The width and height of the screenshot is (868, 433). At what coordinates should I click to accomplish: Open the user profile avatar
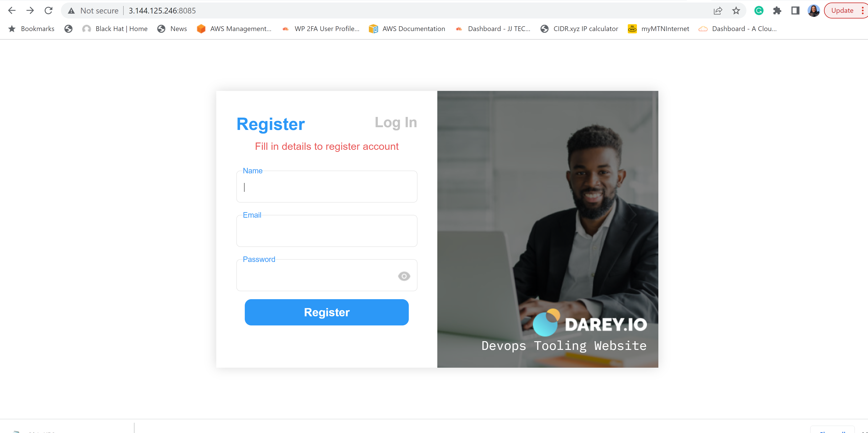(813, 11)
